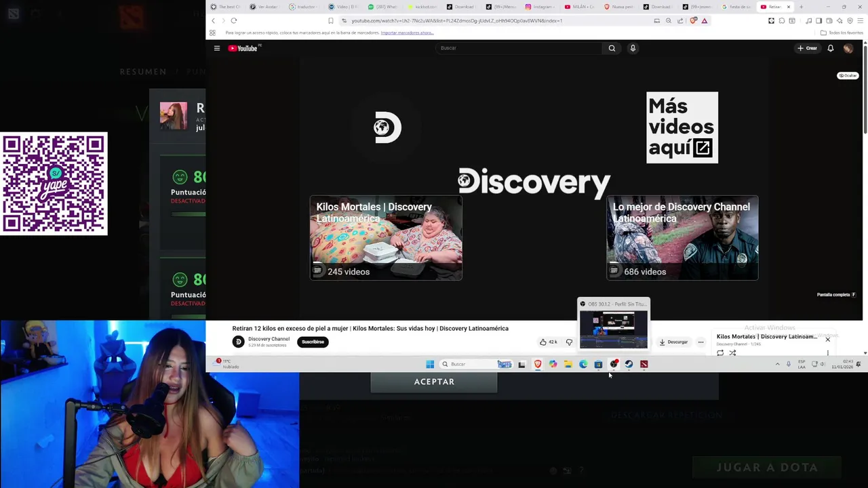Screen dimensions: 868x488
Task: Toggle shuffle for the Kilos Mortales playlist
Action: tap(732, 352)
